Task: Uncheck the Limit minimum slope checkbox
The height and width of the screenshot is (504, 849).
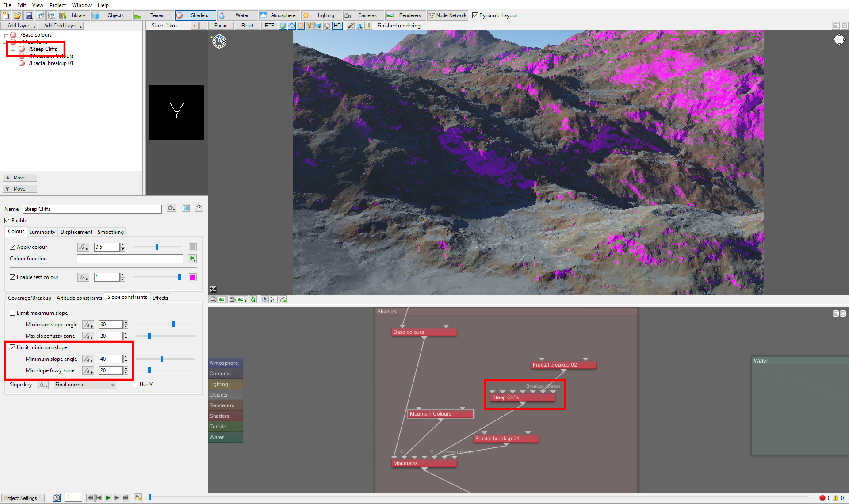Action: (x=13, y=347)
